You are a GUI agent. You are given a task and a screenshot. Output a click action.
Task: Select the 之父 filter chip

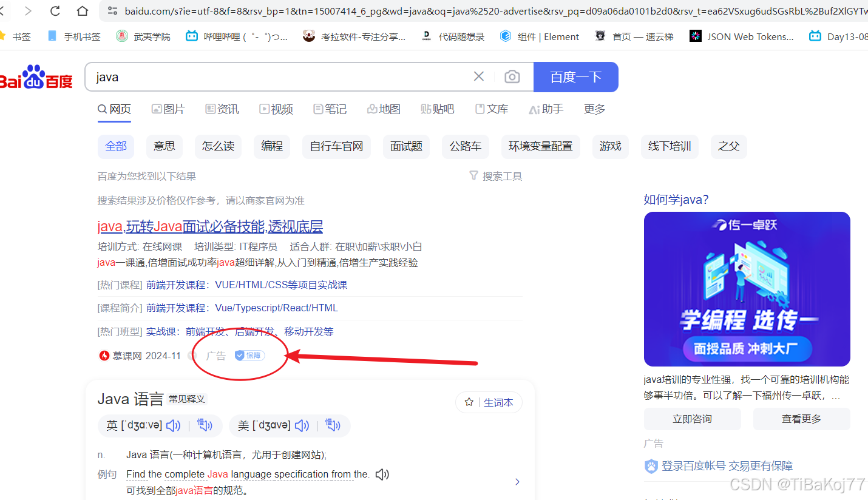pyautogui.click(x=729, y=146)
